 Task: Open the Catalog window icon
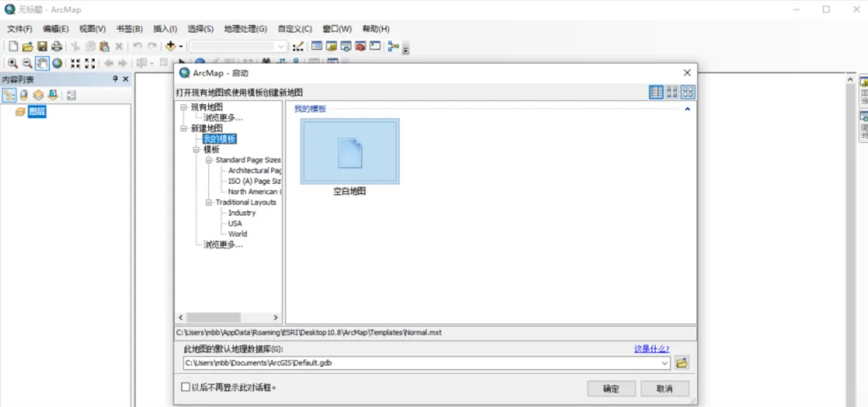pyautogui.click(x=332, y=47)
